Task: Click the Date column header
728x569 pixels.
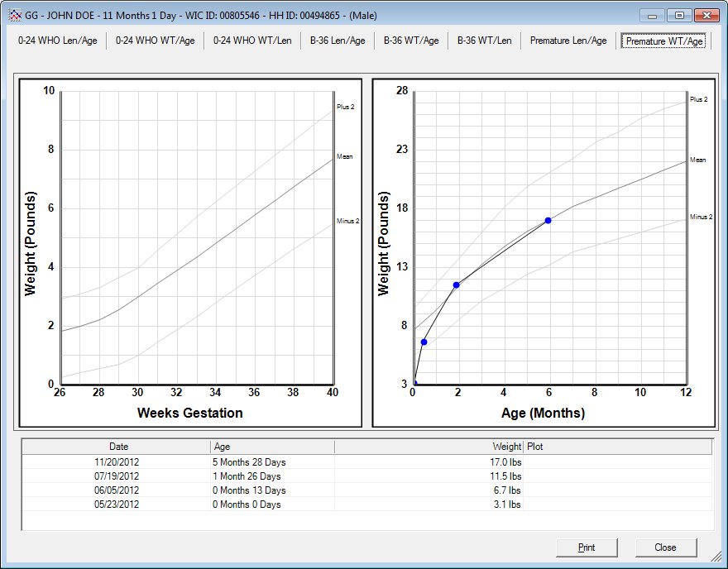Action: [x=117, y=447]
